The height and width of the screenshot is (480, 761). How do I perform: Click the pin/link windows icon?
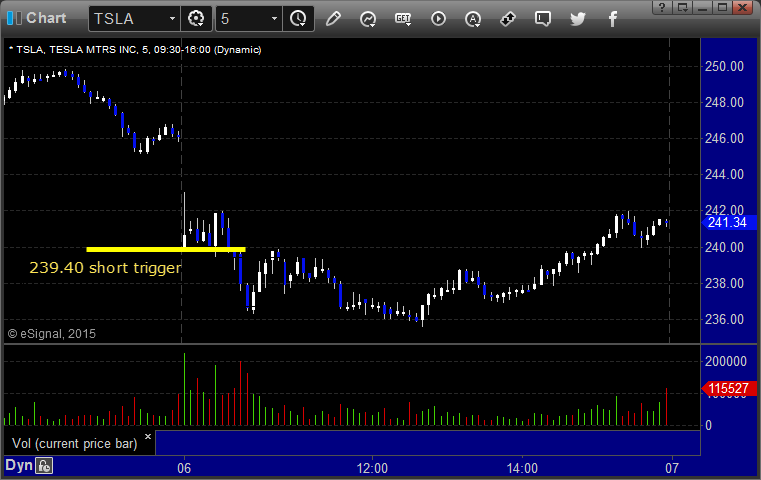pos(508,19)
